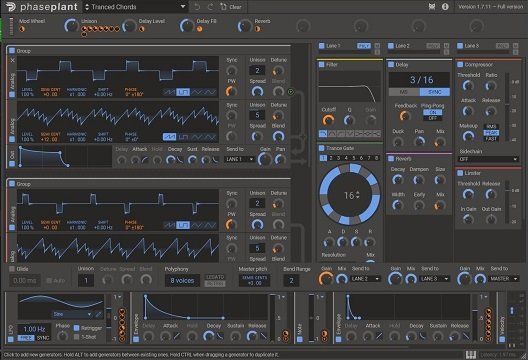Open the info icon in the top bar
The height and width of the screenshot is (360, 528).
(445, 7)
